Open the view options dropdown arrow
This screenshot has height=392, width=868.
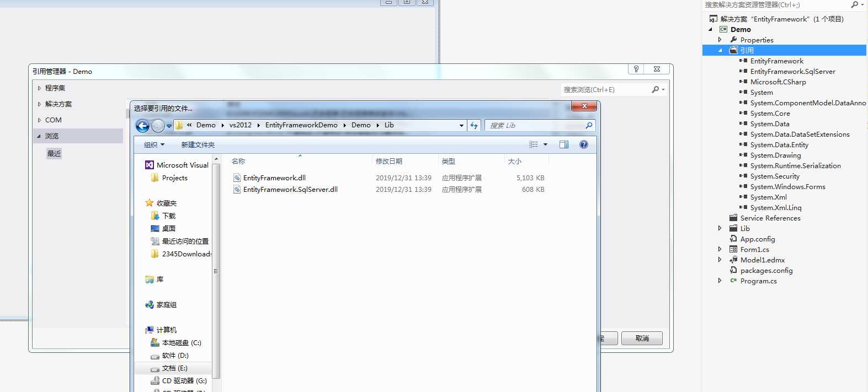pos(546,144)
